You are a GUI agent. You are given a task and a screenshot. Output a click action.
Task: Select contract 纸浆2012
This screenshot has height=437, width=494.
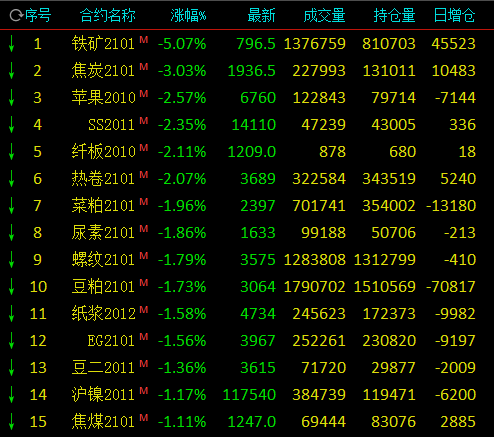(x=104, y=314)
